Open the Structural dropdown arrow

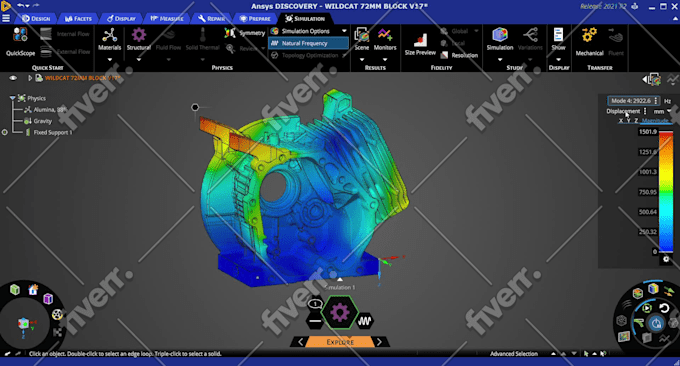point(139,59)
